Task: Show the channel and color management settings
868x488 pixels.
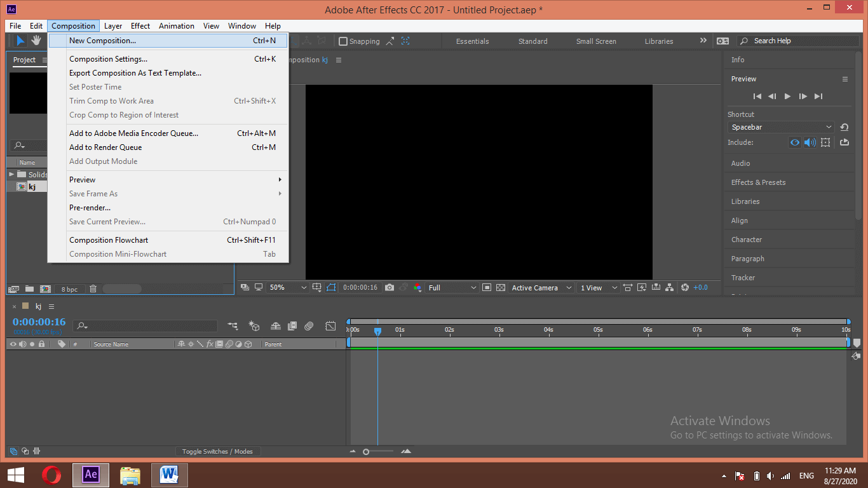Action: tap(417, 287)
